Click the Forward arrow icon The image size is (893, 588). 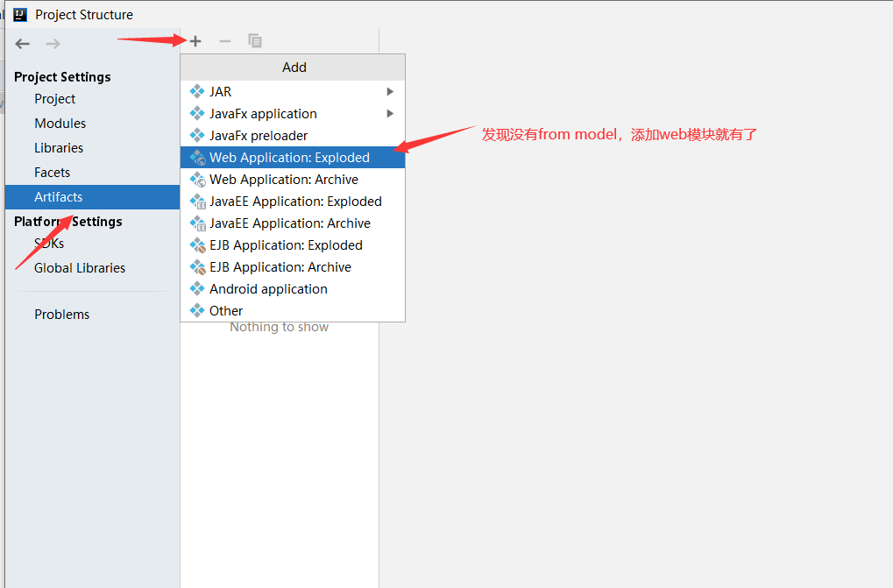(x=53, y=44)
